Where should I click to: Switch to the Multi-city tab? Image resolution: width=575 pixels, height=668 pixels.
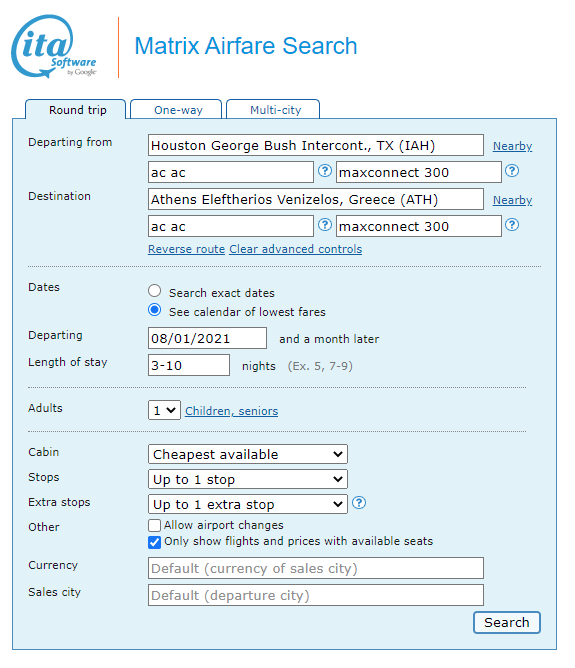[273, 109]
